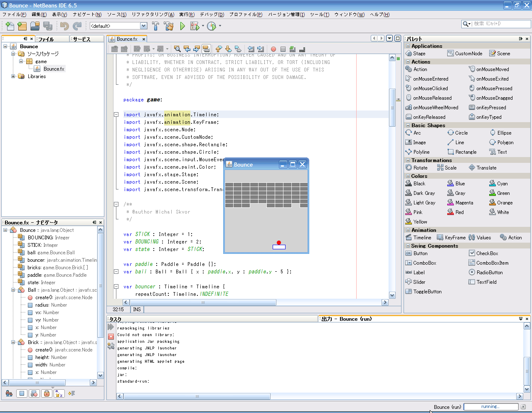Click the Rotate transformation in palette
The height and width of the screenshot is (413, 532).
pos(416,168)
